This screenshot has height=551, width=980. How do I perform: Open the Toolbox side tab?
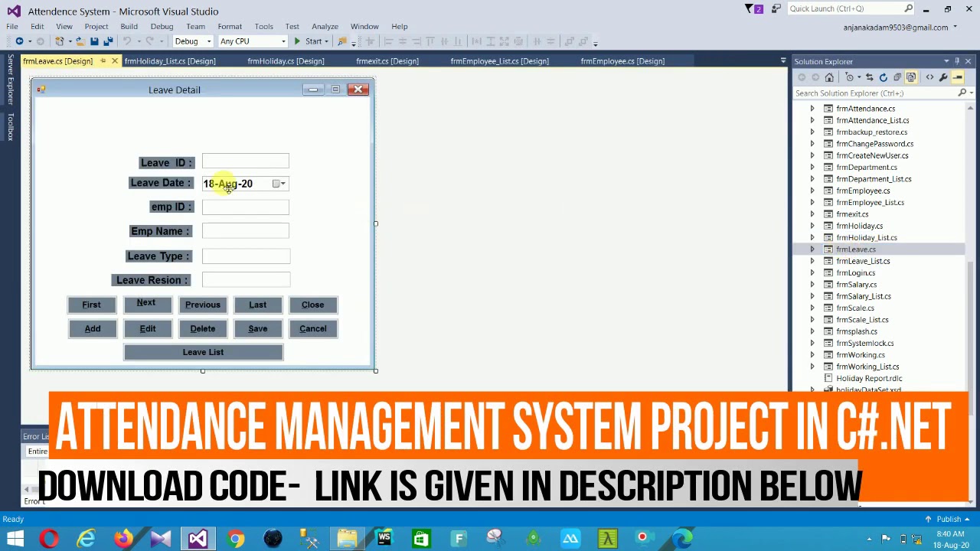click(11, 127)
